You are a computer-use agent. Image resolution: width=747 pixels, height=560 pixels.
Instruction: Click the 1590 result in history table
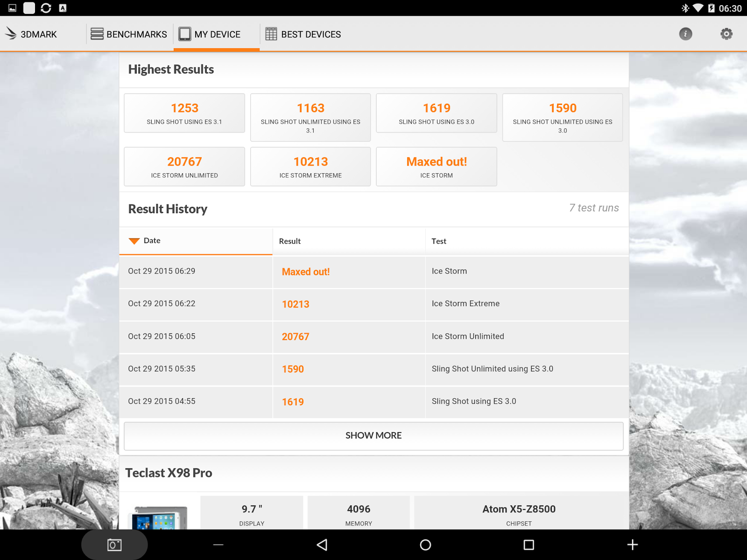pos(293,369)
